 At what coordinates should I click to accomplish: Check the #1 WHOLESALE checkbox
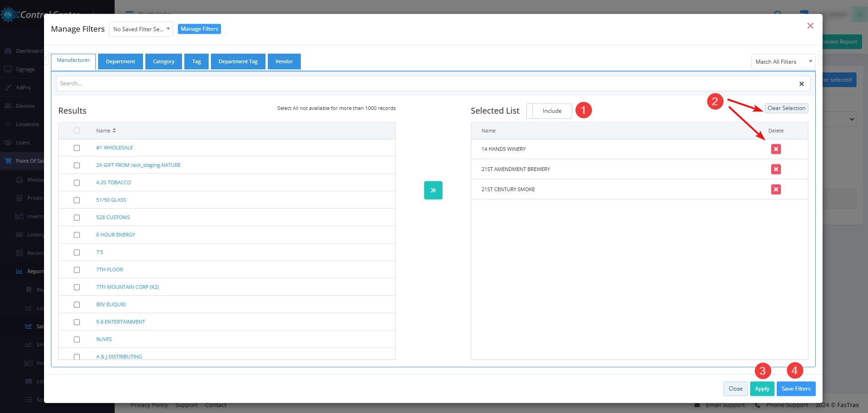point(77,148)
